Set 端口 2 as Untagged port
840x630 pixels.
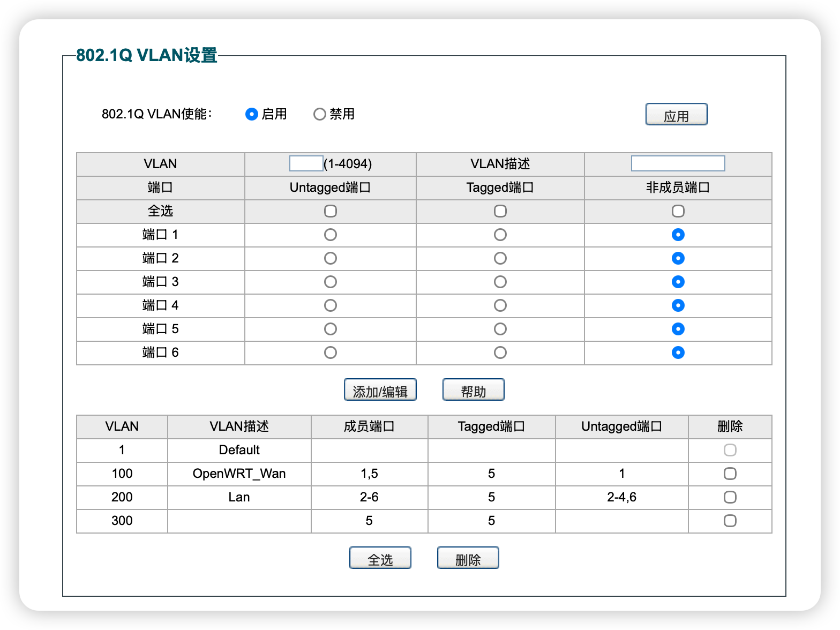pyautogui.click(x=331, y=258)
